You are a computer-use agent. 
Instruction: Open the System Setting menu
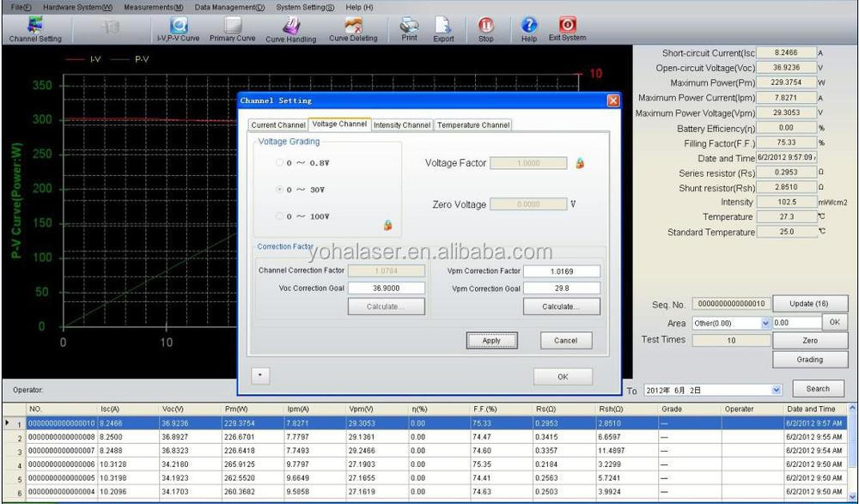tap(305, 7)
